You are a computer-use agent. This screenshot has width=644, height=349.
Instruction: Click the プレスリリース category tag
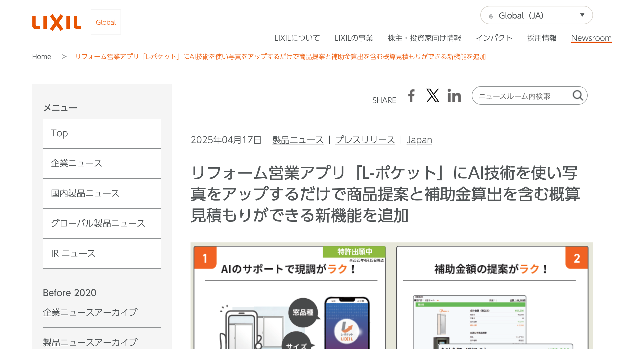pyautogui.click(x=365, y=140)
